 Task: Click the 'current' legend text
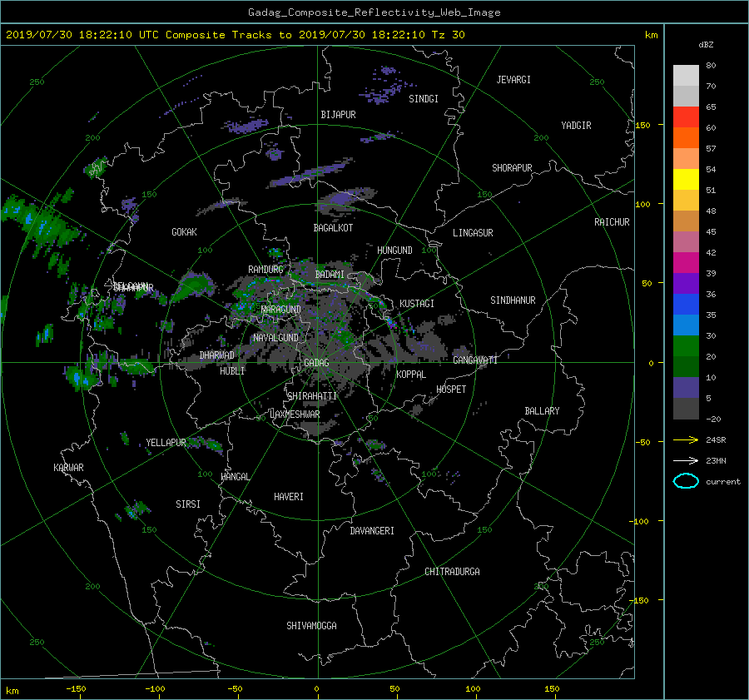pos(722,482)
